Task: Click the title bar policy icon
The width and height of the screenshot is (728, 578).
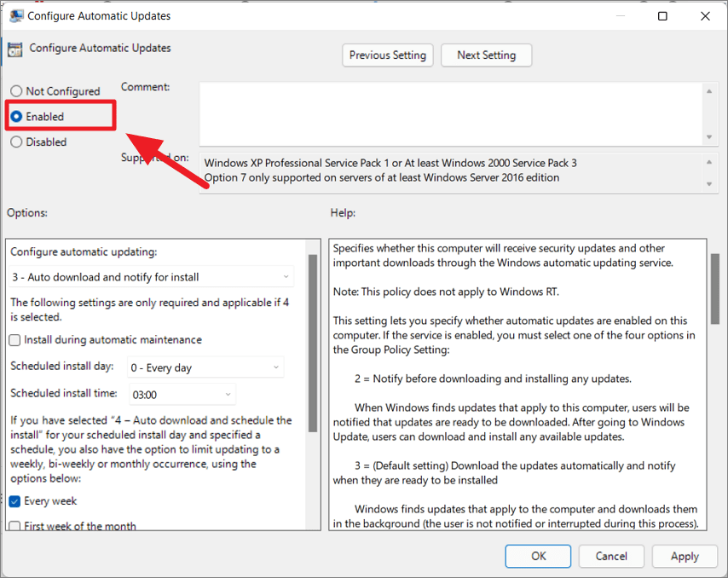Action: click(17, 16)
